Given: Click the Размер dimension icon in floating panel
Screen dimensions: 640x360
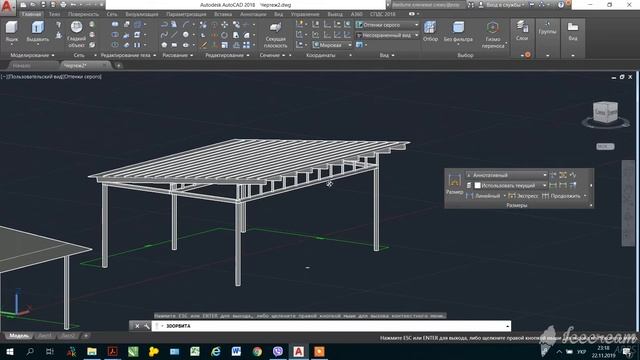Looking at the screenshot, I should click(x=454, y=181).
